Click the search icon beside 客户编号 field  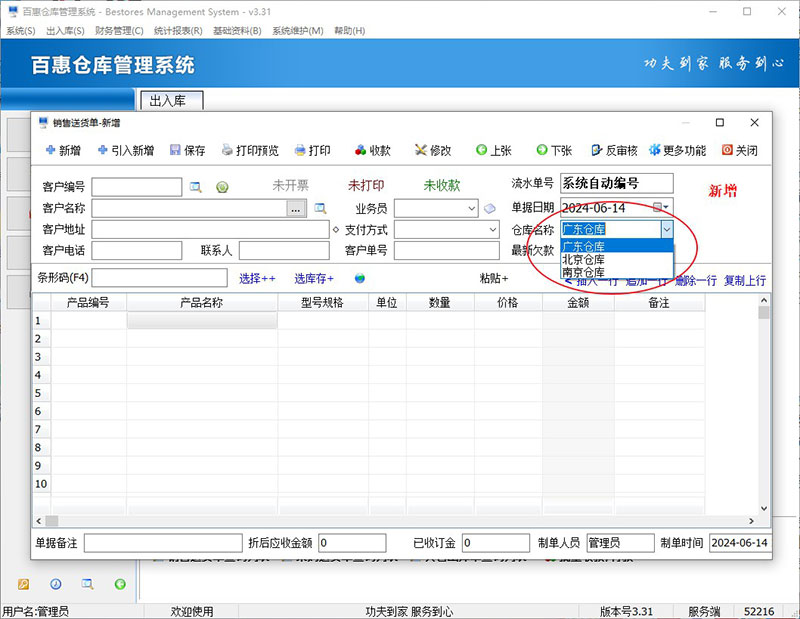tap(195, 187)
